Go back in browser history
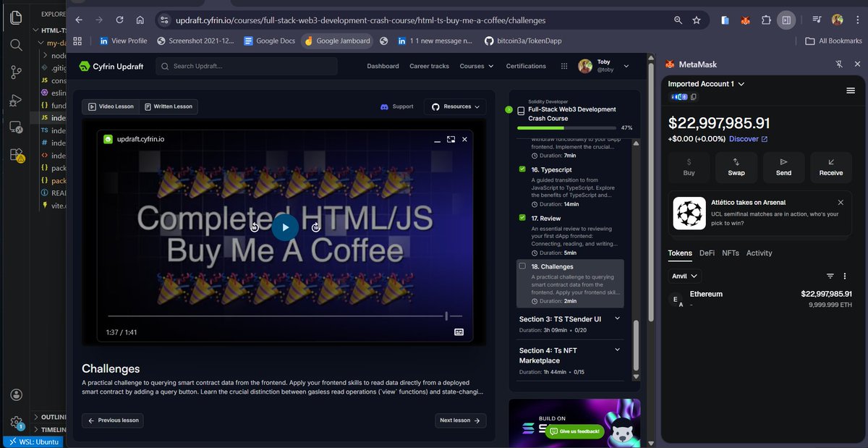This screenshot has height=448, width=868. 79,20
